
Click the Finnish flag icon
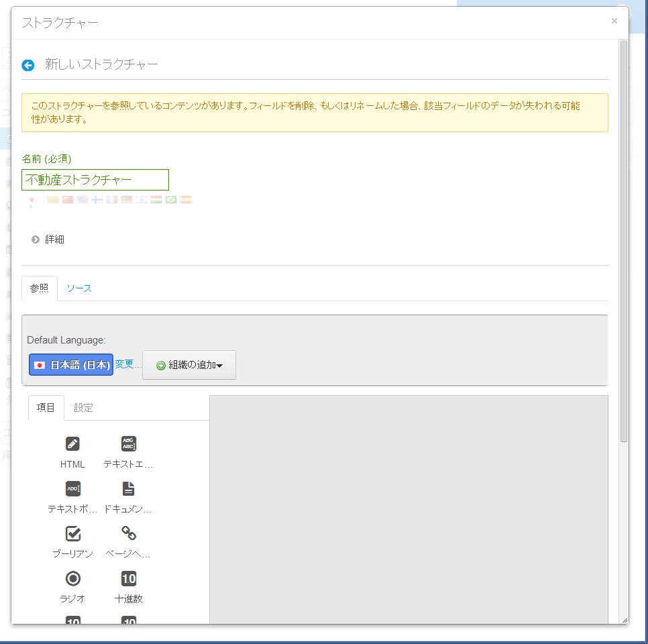97,200
